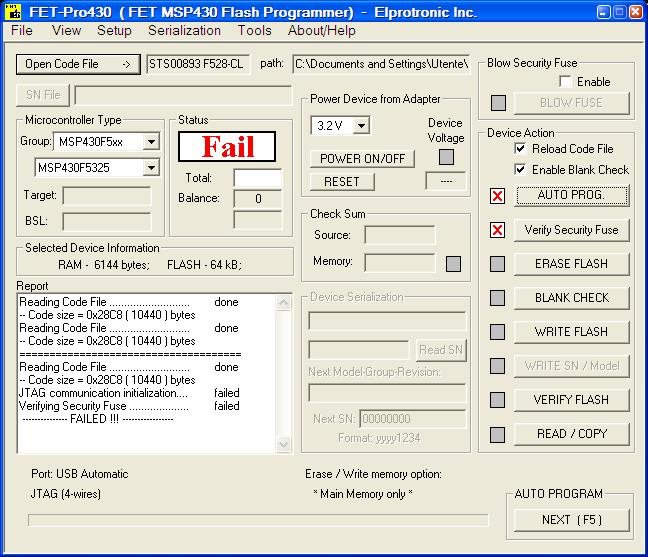Click the red Fail status display
The width and height of the screenshot is (648, 557).
pos(227,147)
